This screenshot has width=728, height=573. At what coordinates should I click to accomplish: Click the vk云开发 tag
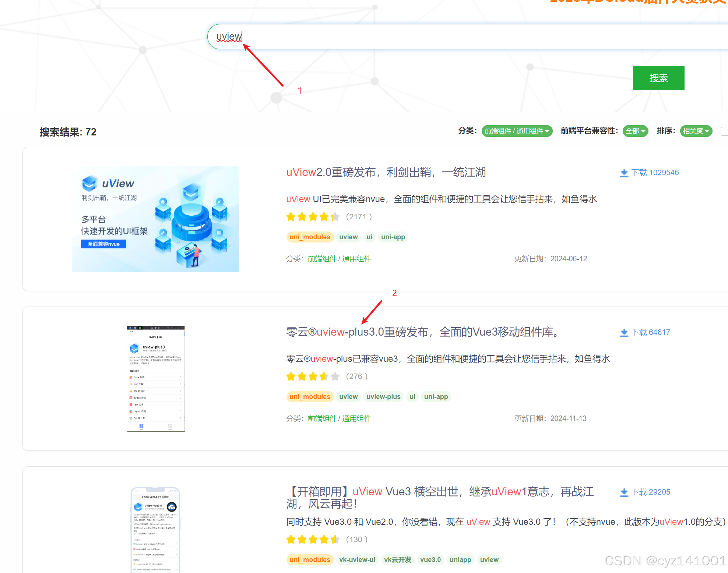(x=397, y=560)
